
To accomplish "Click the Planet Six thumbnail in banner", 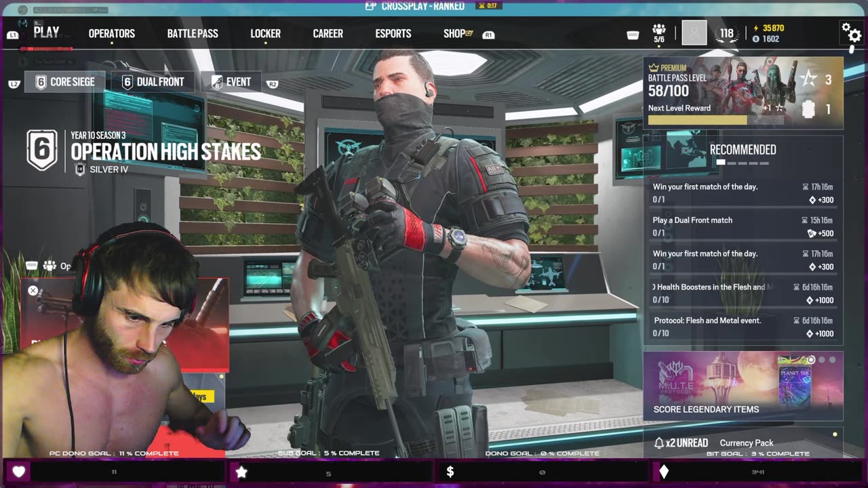I will 794,380.
